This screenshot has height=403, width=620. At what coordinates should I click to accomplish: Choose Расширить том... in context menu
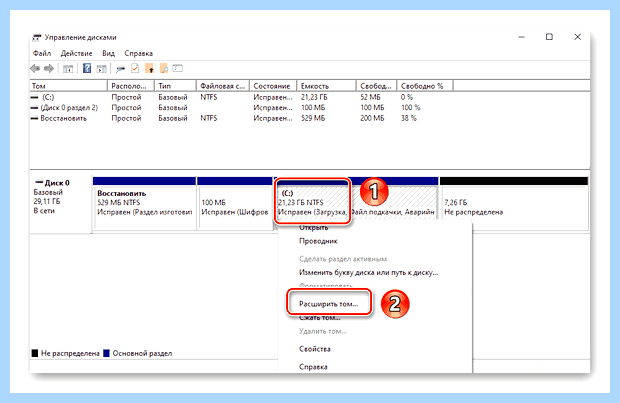click(x=329, y=304)
